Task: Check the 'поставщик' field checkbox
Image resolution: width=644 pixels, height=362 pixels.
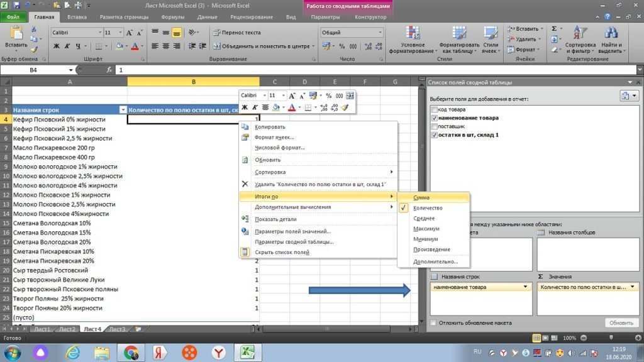Action: click(x=434, y=126)
